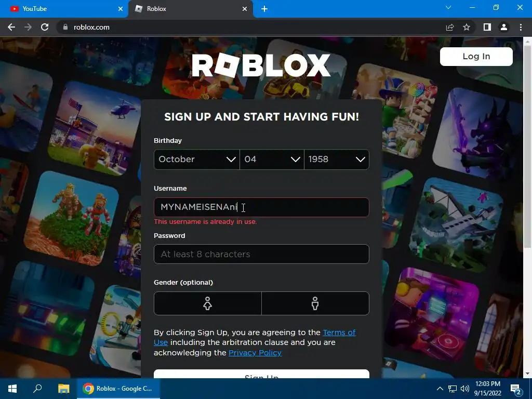532x399 pixels.
Task: Click the Password input field
Action: (x=261, y=254)
